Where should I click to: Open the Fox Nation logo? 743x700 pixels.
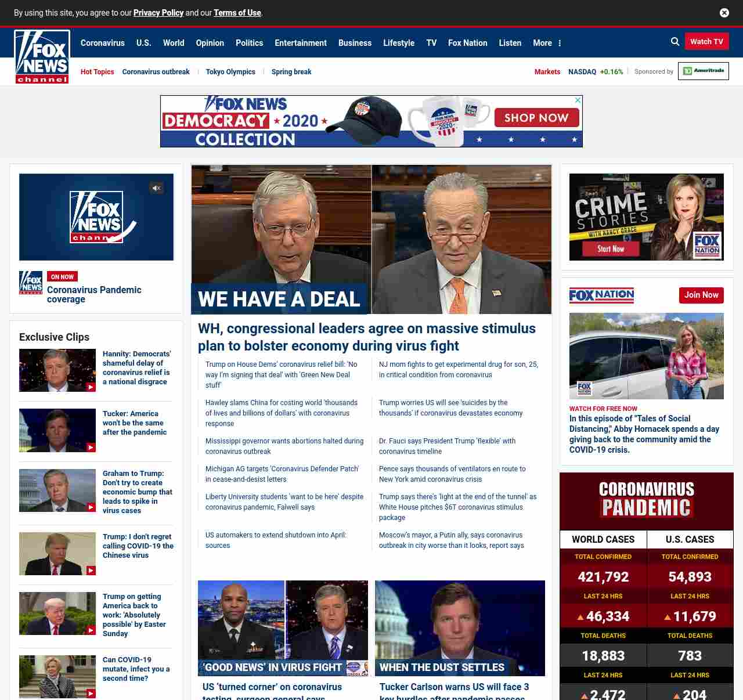601,295
